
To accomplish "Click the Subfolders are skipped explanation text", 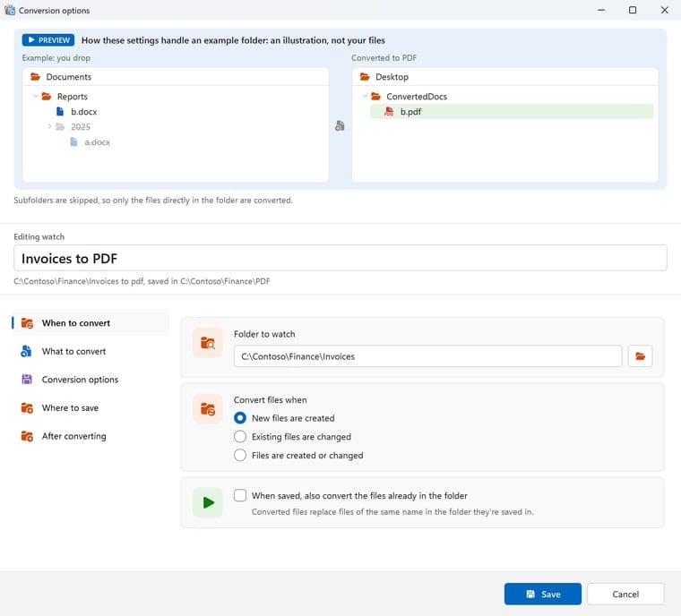I will click(153, 201).
